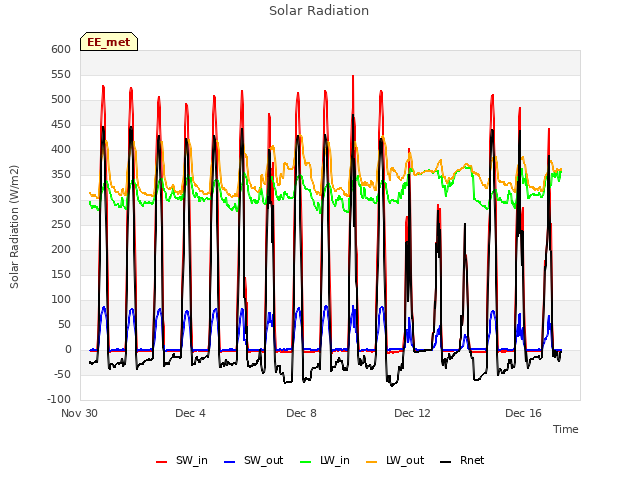The image size is (640, 480).
Task: Click the orange LW_out legend swatch
Action: click(371, 462)
